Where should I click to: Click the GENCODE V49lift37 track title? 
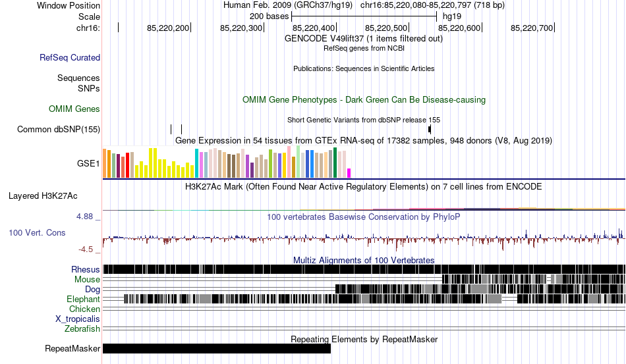(364, 39)
